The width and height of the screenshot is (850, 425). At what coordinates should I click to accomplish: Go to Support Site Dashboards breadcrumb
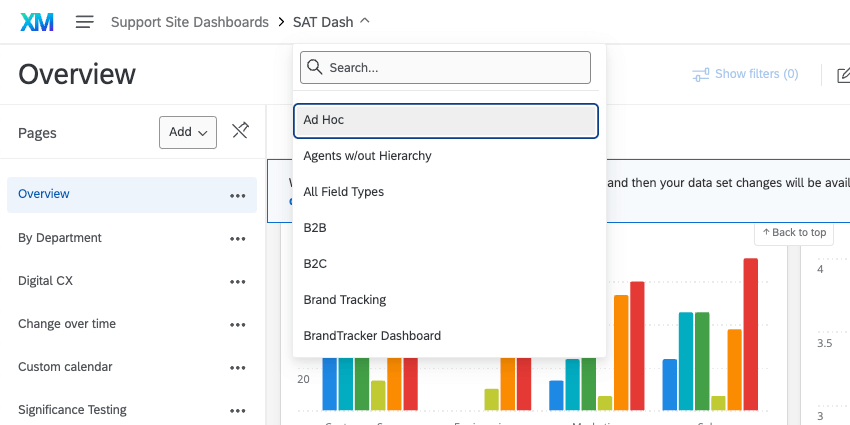190,21
